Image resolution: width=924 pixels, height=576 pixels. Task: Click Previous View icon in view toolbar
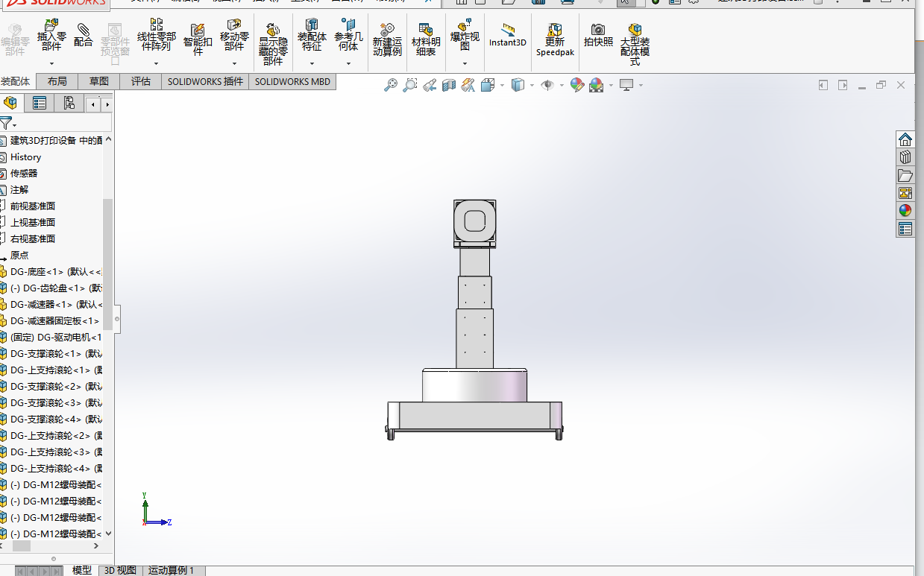pos(429,85)
